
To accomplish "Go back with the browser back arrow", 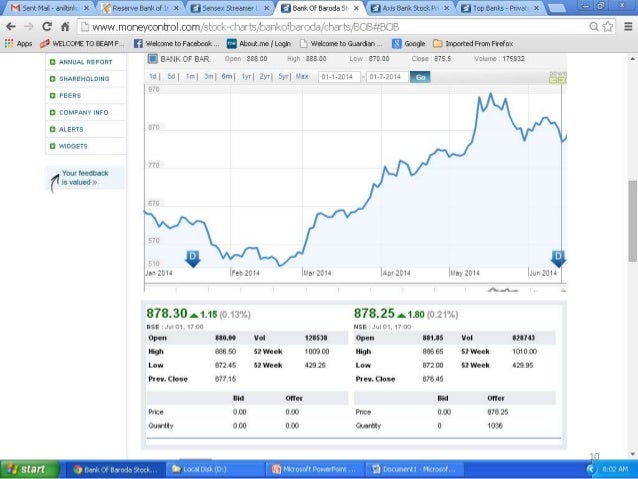I will coord(11,27).
